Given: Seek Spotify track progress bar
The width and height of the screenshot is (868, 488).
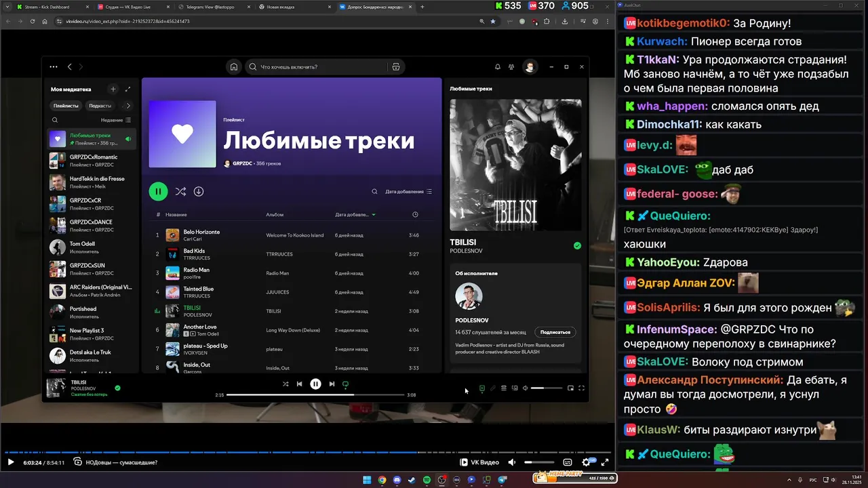Looking at the screenshot, I should click(x=315, y=394).
